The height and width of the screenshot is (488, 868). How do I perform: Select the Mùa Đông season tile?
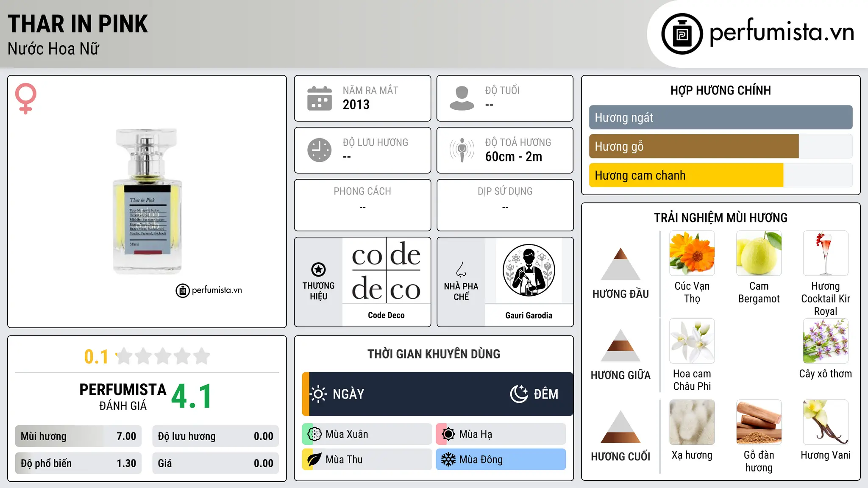[x=501, y=460]
